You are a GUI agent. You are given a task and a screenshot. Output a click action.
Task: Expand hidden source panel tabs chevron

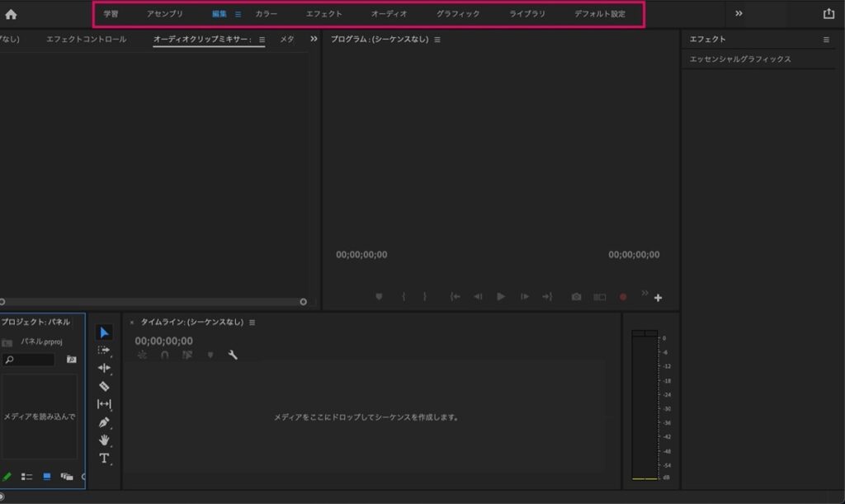coord(314,39)
